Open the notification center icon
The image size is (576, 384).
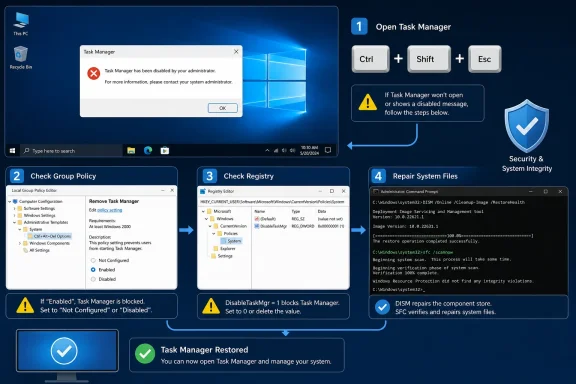click(328, 150)
